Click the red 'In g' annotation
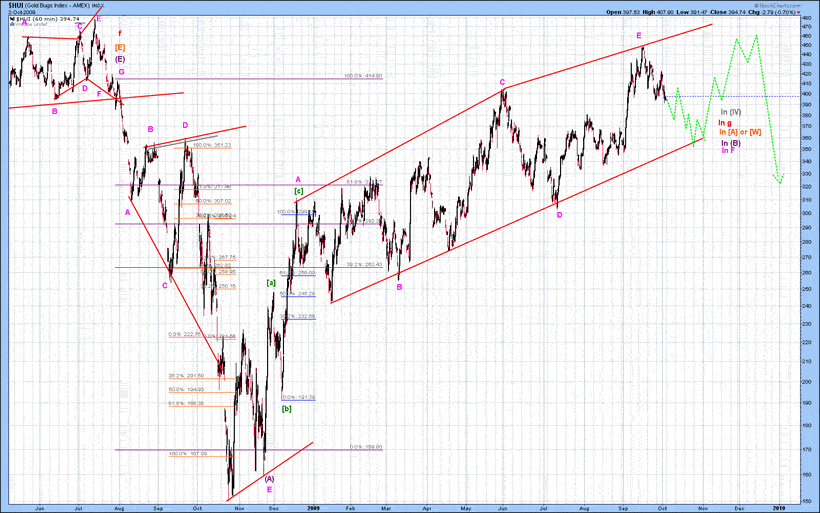 click(725, 123)
